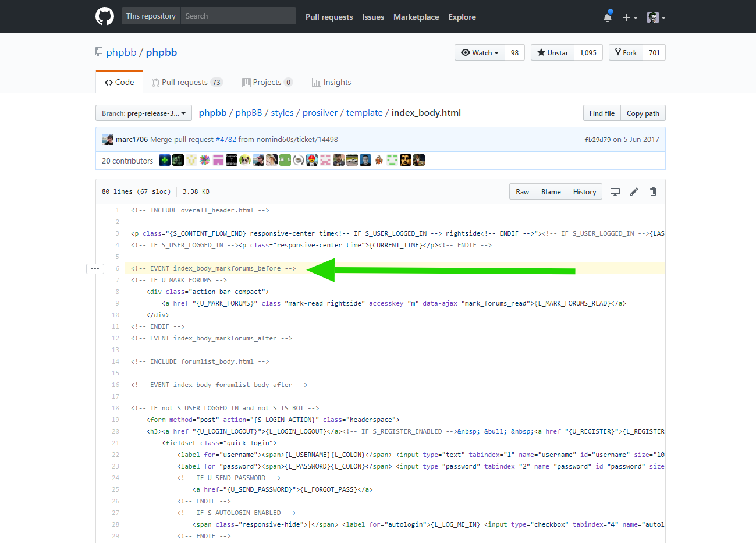Open marc1706 author link

click(x=132, y=140)
